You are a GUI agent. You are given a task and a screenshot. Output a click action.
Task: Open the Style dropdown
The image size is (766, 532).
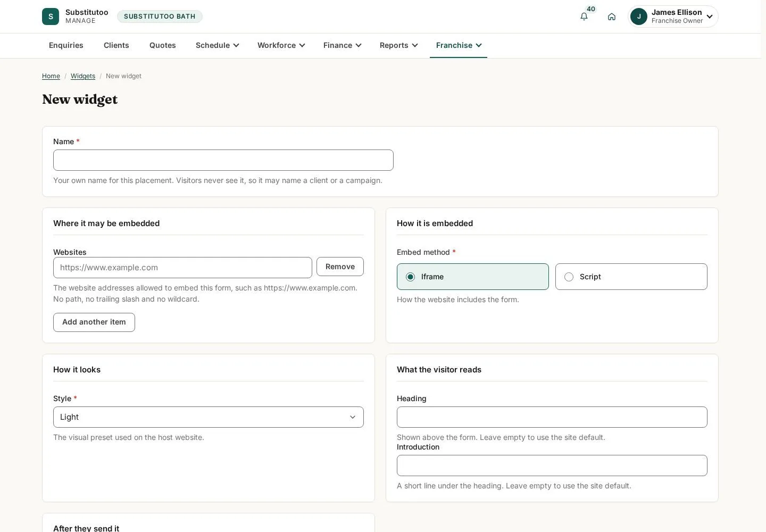click(209, 417)
